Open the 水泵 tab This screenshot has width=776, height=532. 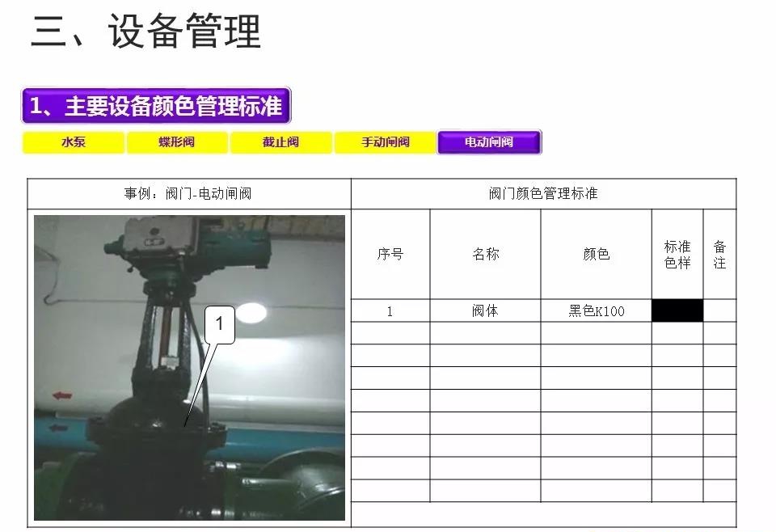[x=74, y=142]
